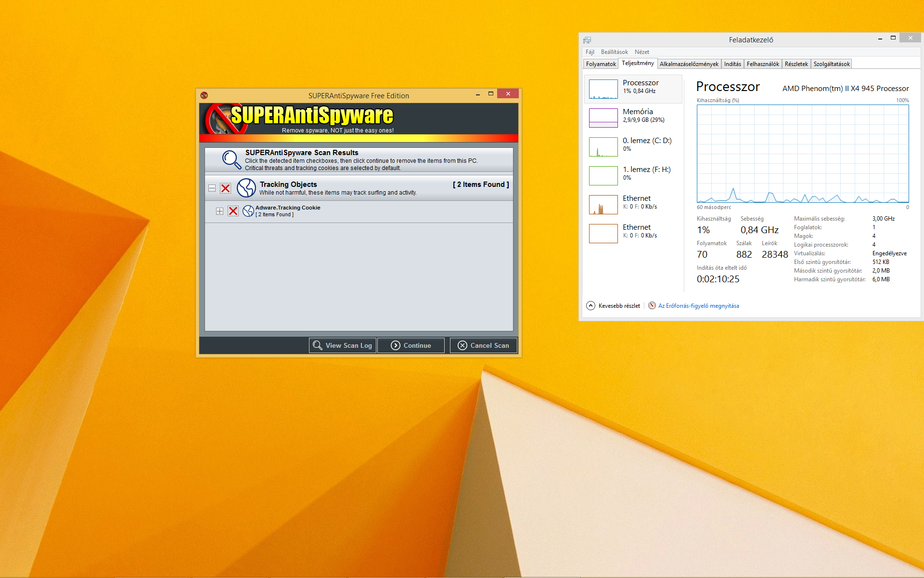Click the magnifying glass Scan Results icon

pyautogui.click(x=231, y=159)
